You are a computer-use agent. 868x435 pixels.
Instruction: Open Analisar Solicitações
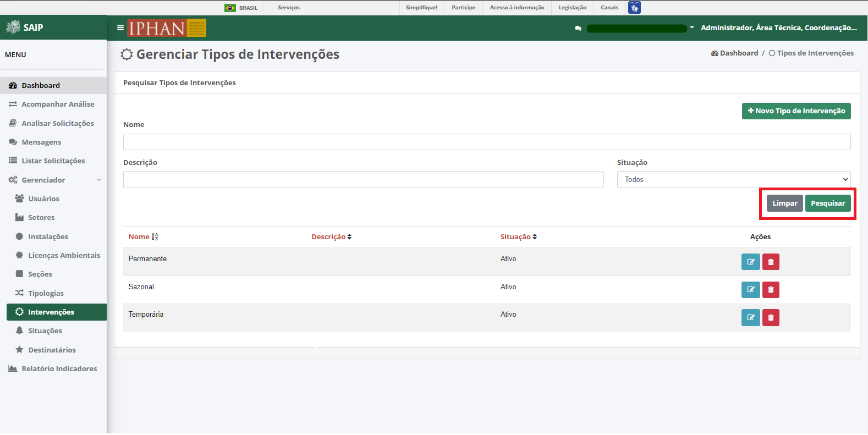click(53, 123)
